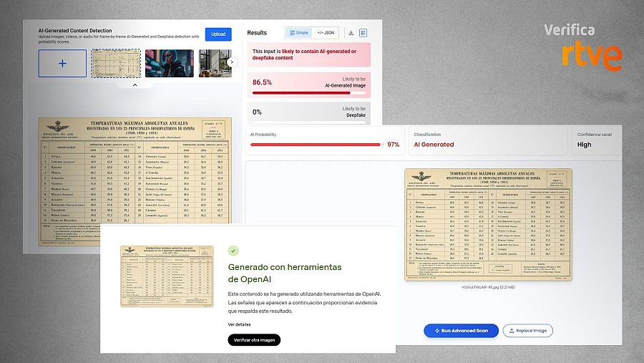Collapse the thumbnail strip with up chevron

click(135, 84)
